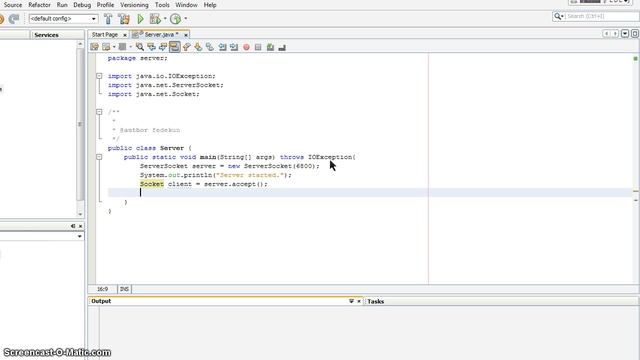Click the left panel scrollbar up arrow
The image size is (640, 360).
(x=80, y=44)
